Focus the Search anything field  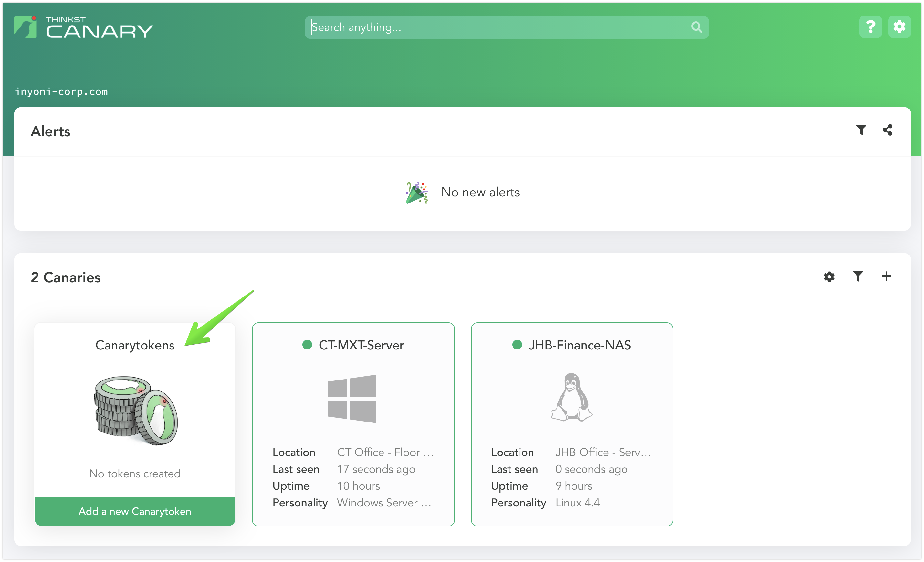506,27
